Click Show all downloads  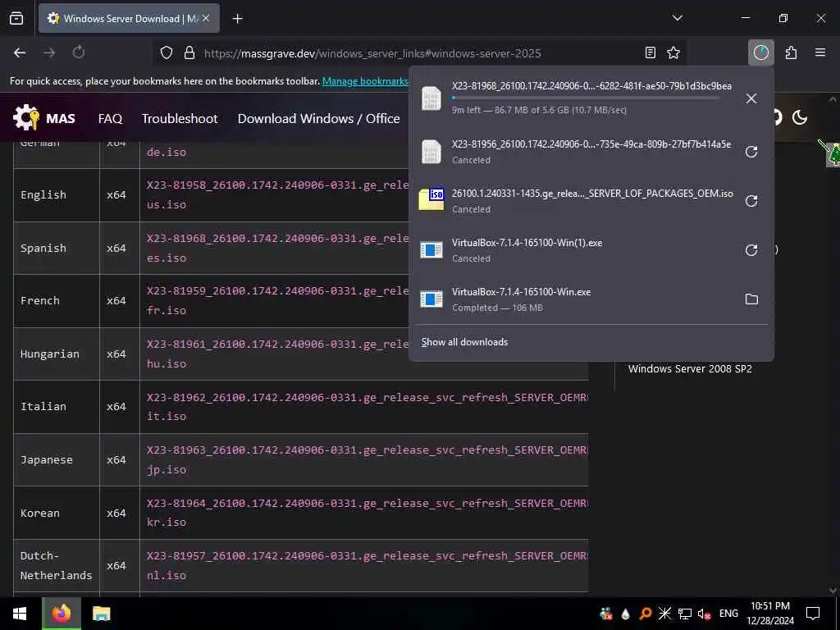[x=464, y=342]
